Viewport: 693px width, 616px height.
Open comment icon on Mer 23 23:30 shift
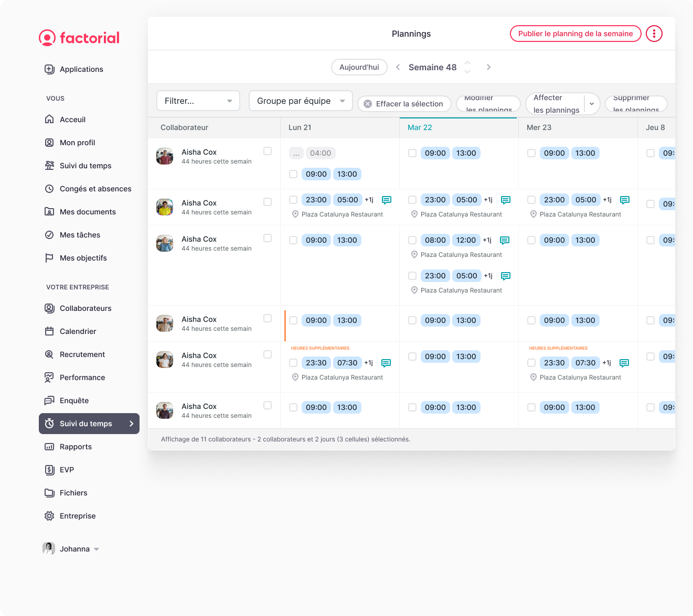tap(624, 363)
